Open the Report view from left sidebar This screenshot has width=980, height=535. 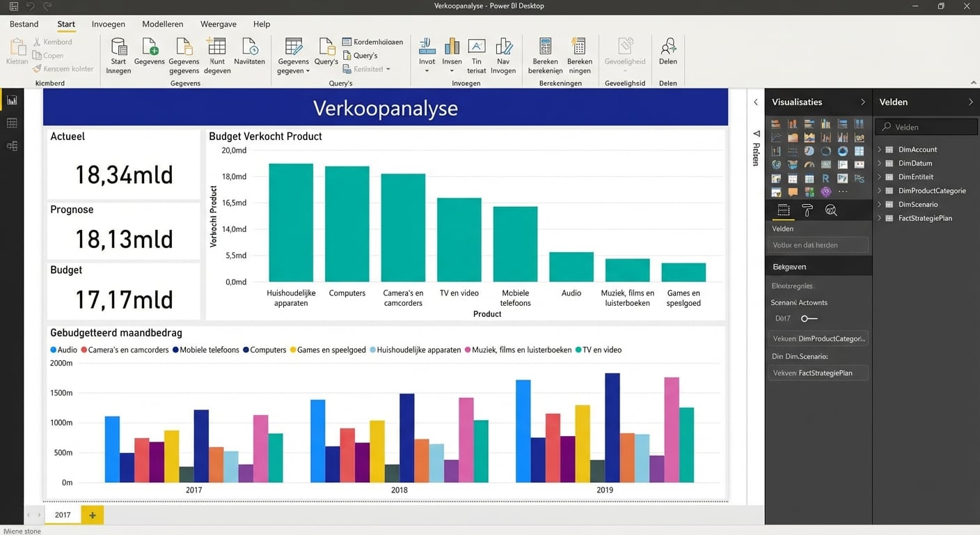tap(12, 100)
